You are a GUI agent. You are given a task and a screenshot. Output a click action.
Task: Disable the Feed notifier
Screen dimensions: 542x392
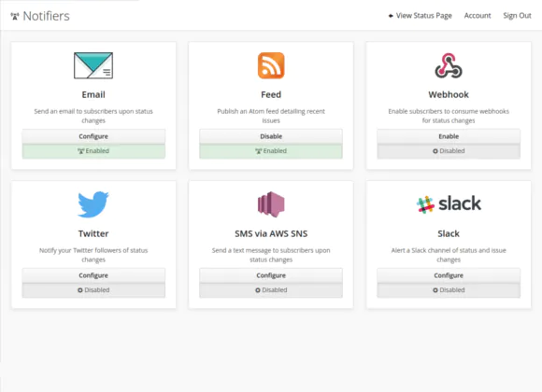coord(271,136)
